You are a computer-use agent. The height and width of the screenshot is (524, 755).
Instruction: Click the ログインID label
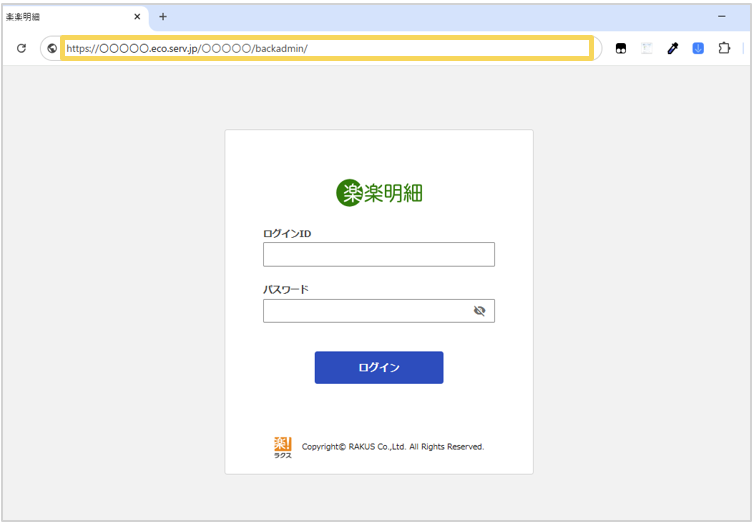click(287, 234)
